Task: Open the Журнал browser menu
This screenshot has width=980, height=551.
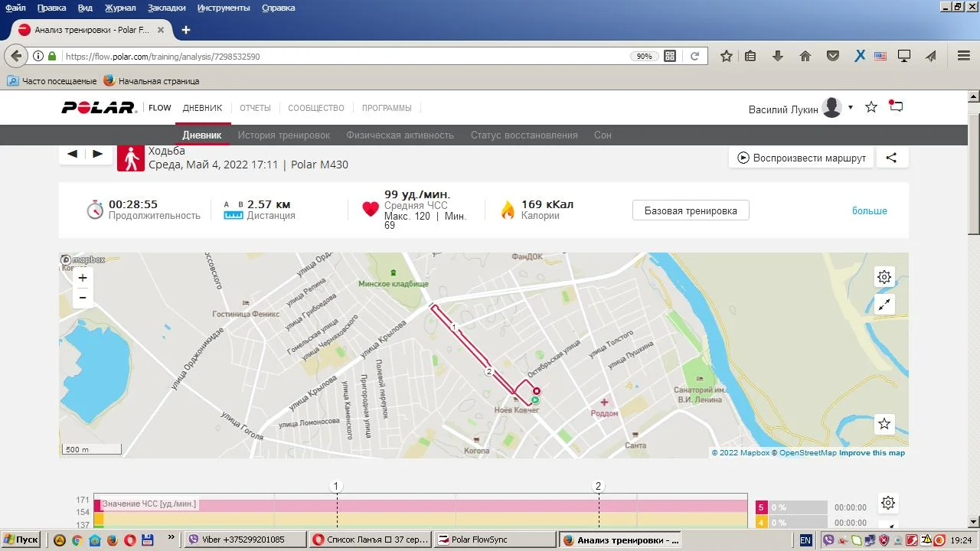Action: coord(119,8)
